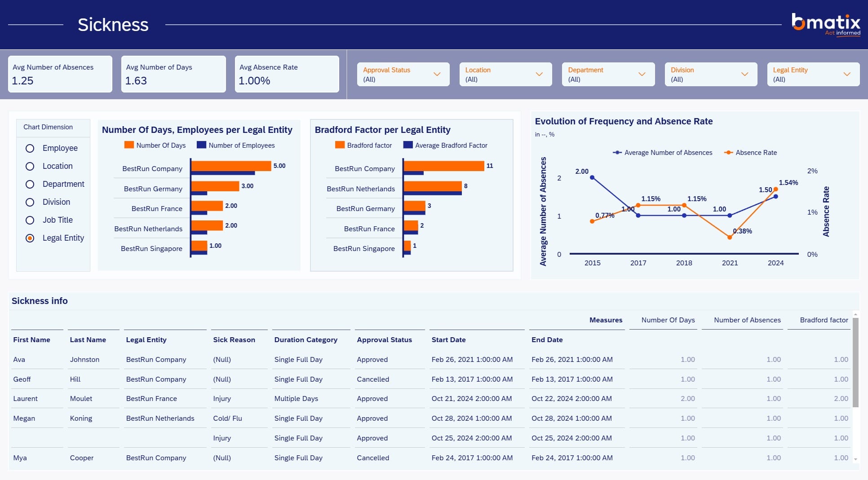This screenshot has height=480, width=868.
Task: Click the 2024 Absence Rate data point
Action: [775, 189]
